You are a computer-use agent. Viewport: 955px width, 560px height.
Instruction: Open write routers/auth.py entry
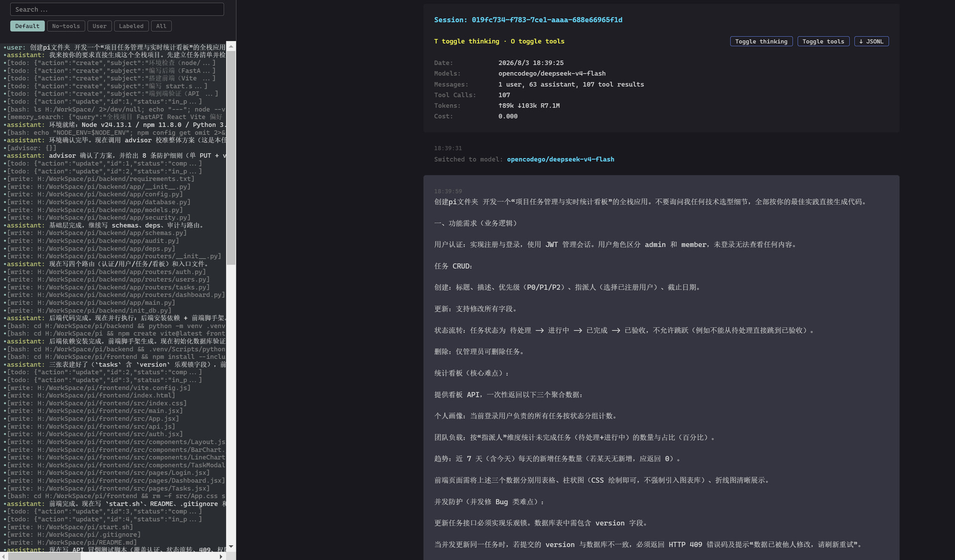tap(106, 272)
